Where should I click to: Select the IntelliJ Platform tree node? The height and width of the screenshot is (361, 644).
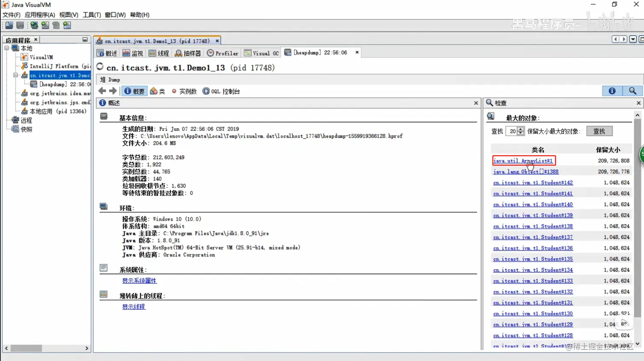[x=56, y=66]
